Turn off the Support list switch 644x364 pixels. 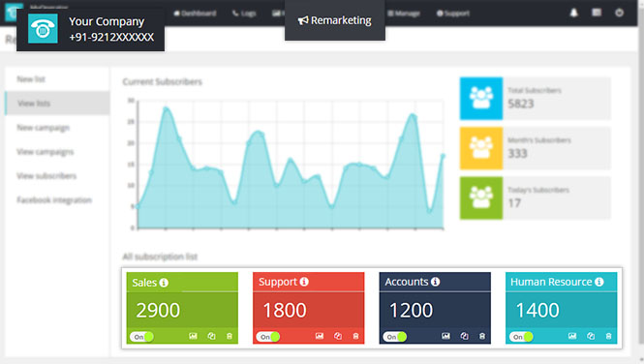tap(268, 337)
